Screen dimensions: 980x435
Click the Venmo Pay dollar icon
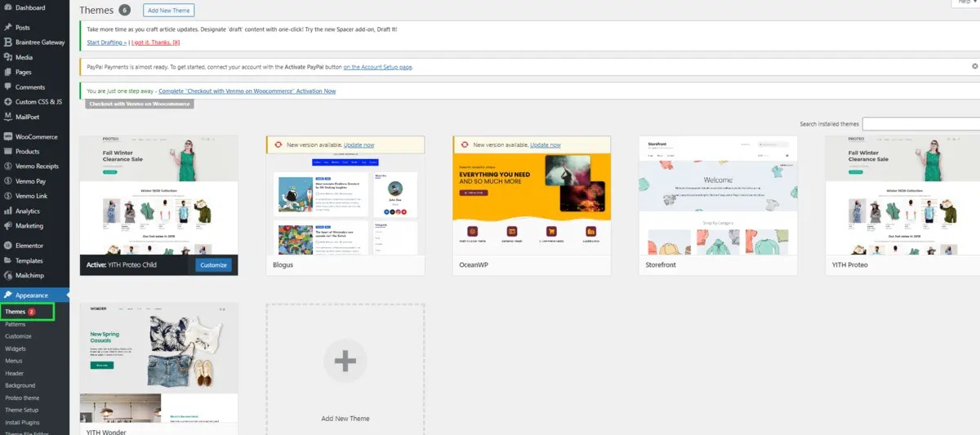click(x=7, y=181)
